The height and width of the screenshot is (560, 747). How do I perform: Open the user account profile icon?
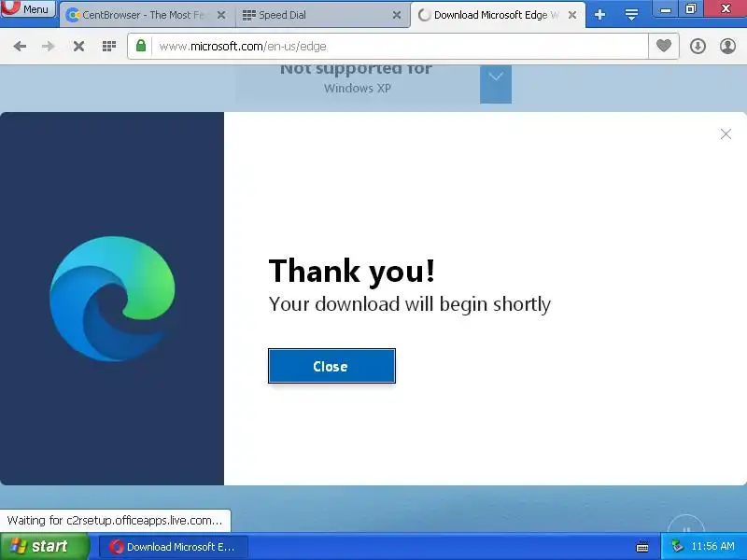pyautogui.click(x=727, y=46)
